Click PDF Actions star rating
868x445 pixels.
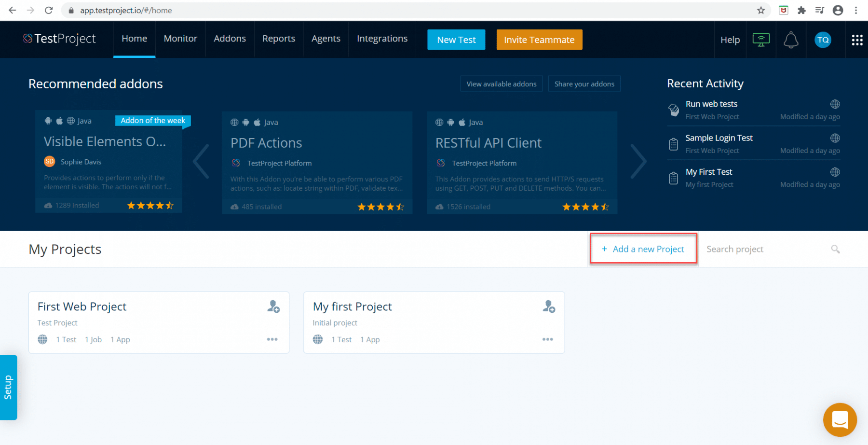380,207
